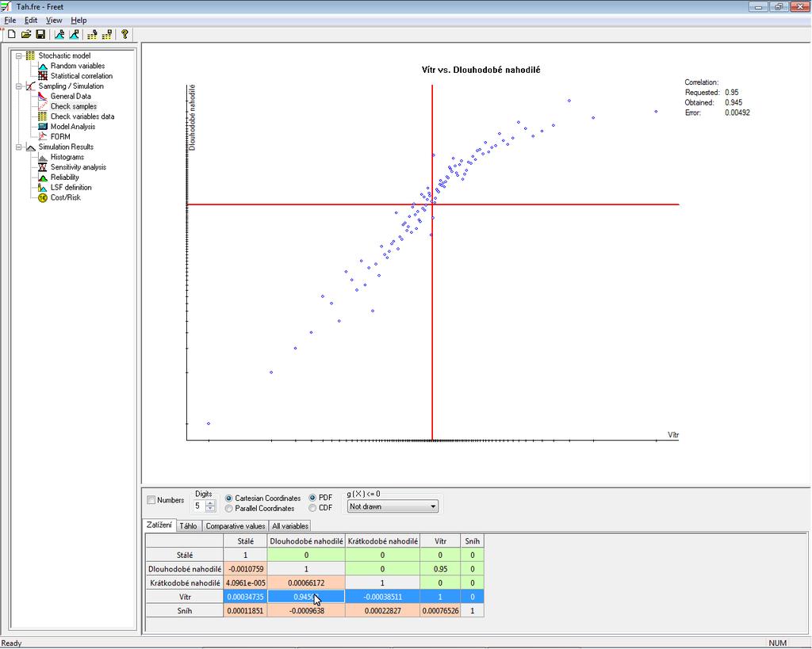Select the cell showing 0.00011851
The height and width of the screenshot is (649, 812).
pyautogui.click(x=246, y=611)
